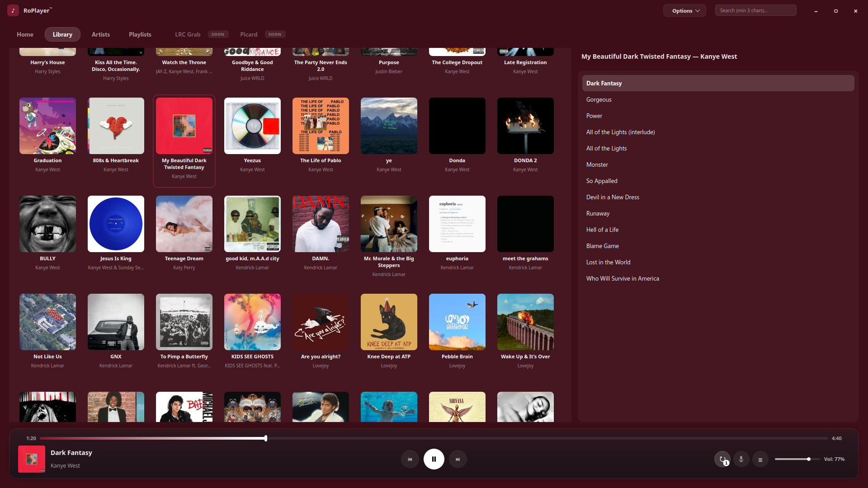Open the DONDA 2 album cover

(x=525, y=126)
